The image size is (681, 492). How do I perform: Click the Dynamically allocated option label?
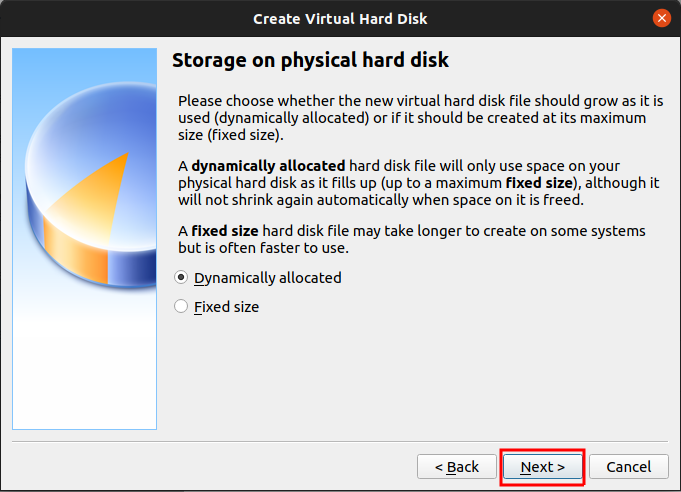click(x=268, y=278)
